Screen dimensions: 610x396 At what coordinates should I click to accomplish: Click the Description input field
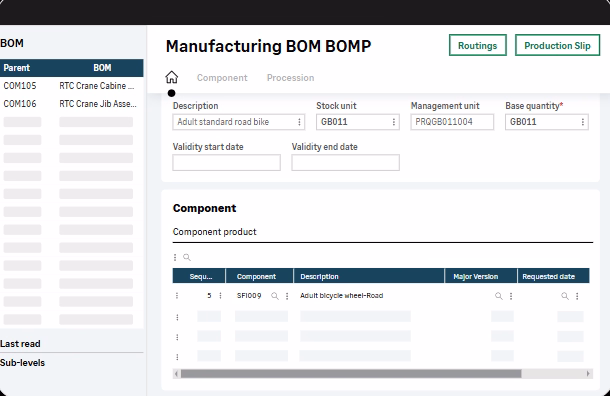(x=238, y=122)
